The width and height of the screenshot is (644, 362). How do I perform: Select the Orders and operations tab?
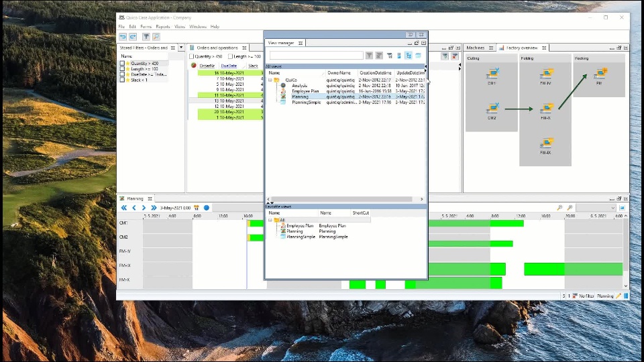[x=217, y=48]
